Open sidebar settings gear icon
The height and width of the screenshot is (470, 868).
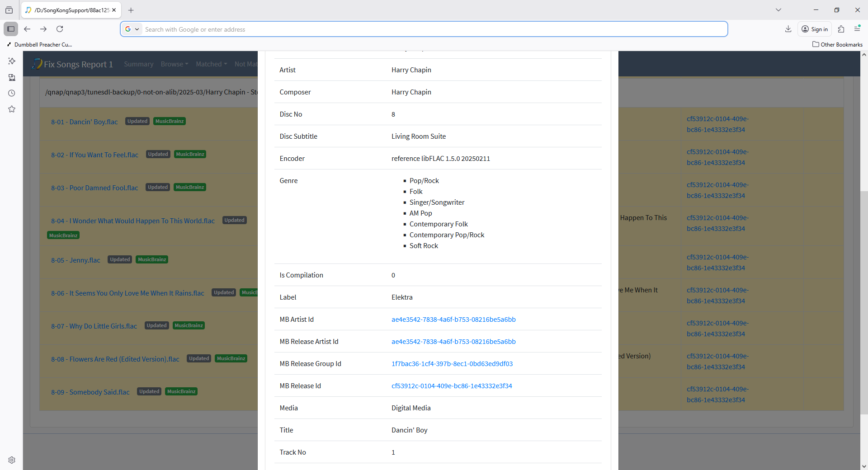tap(12, 460)
